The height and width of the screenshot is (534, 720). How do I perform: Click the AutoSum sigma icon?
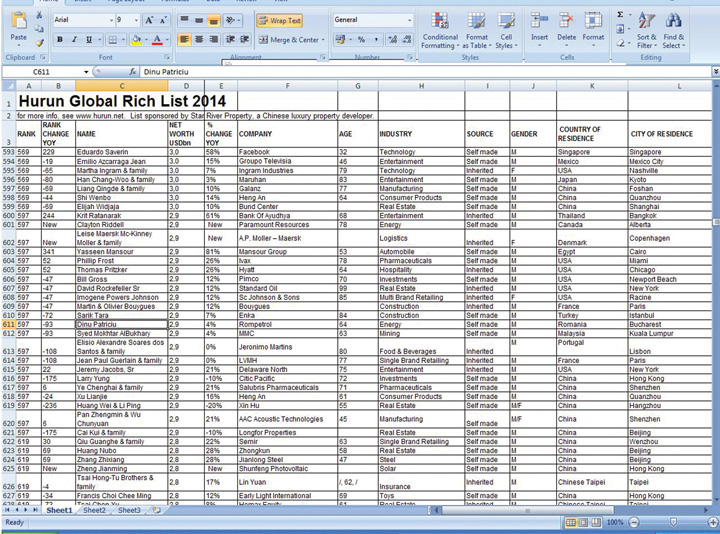pyautogui.click(x=620, y=15)
